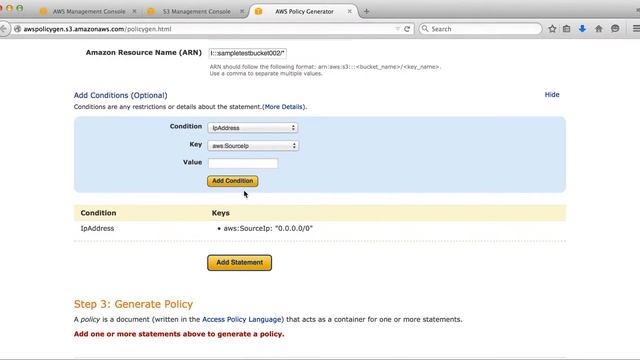This screenshot has height=360, width=640.
Task: Click the Keys column header
Action: (220, 213)
